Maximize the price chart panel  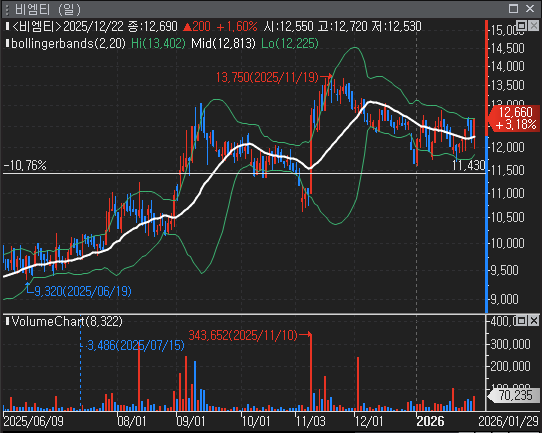pyautogui.click(x=521, y=25)
